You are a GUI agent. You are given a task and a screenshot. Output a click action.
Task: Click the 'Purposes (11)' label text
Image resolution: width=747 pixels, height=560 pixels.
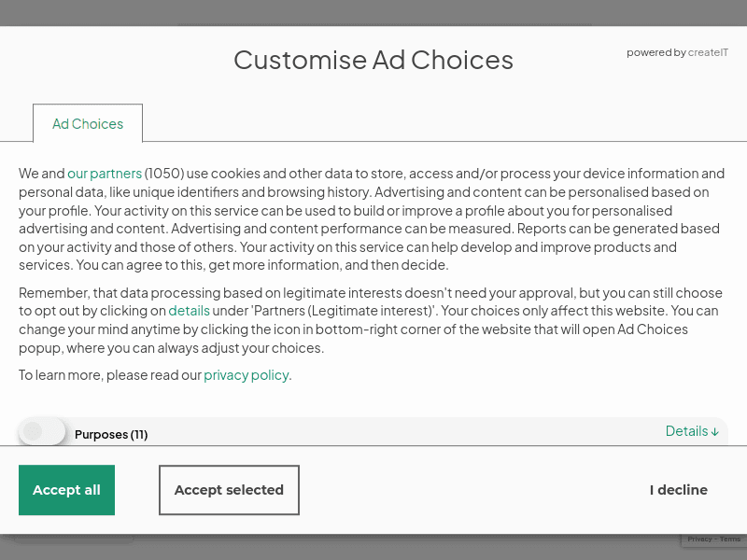click(x=111, y=434)
